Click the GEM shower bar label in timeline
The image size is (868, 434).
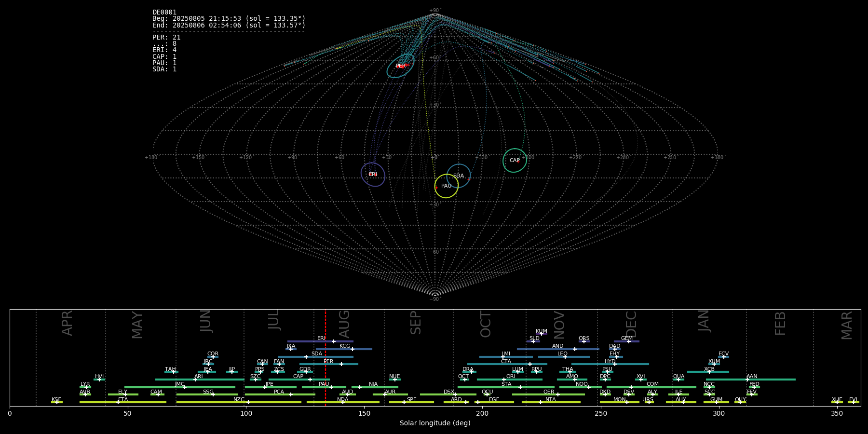click(x=626, y=339)
